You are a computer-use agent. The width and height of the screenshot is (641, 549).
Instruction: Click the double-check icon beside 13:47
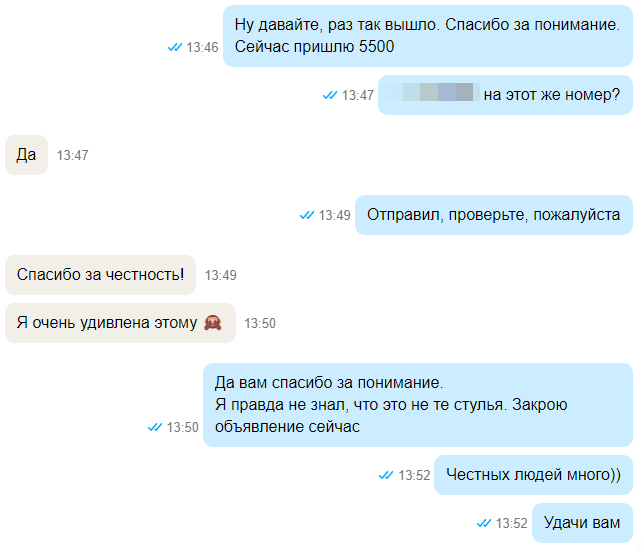330,95
